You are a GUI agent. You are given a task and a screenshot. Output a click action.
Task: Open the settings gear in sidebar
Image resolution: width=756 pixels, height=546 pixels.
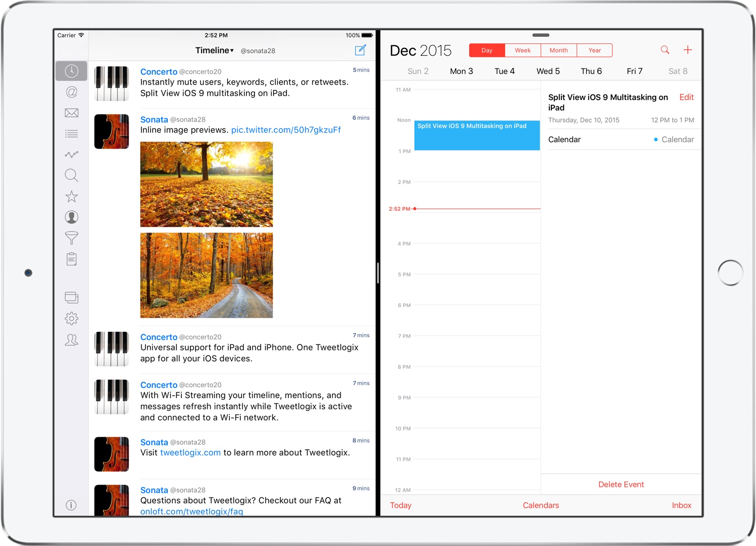point(72,319)
